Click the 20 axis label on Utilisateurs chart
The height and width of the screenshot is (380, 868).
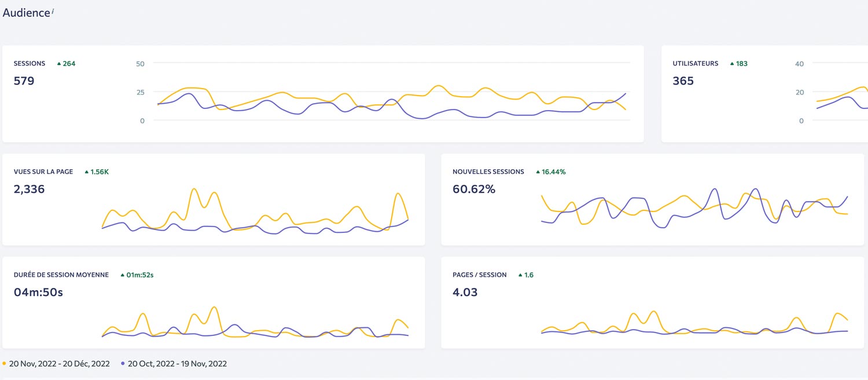tap(800, 92)
